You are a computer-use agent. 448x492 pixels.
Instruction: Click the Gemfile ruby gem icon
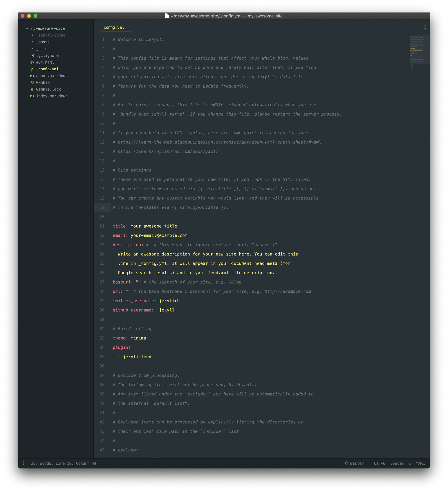[x=32, y=82]
